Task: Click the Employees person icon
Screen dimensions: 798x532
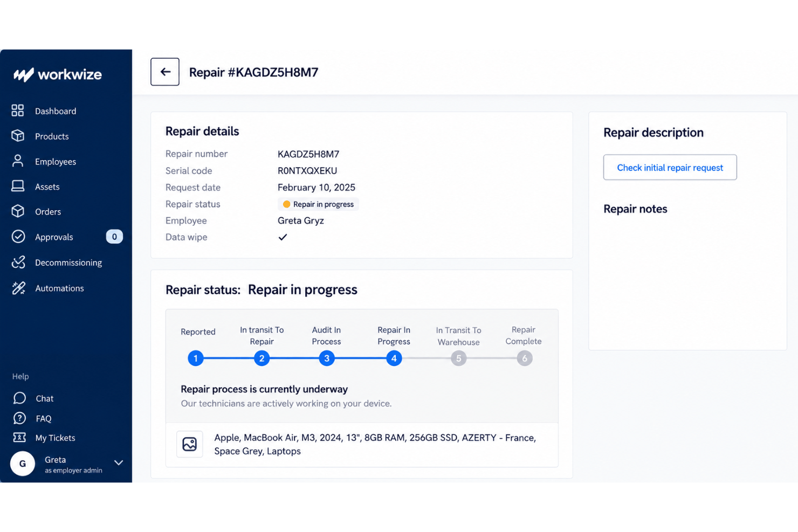Action: (18, 161)
